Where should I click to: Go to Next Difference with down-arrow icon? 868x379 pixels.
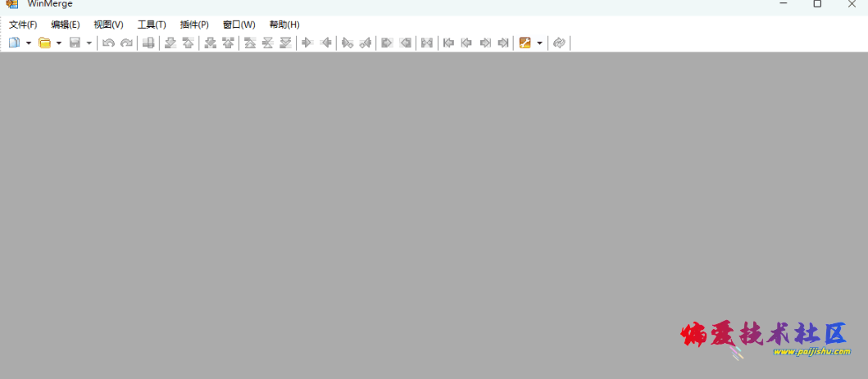(170, 43)
